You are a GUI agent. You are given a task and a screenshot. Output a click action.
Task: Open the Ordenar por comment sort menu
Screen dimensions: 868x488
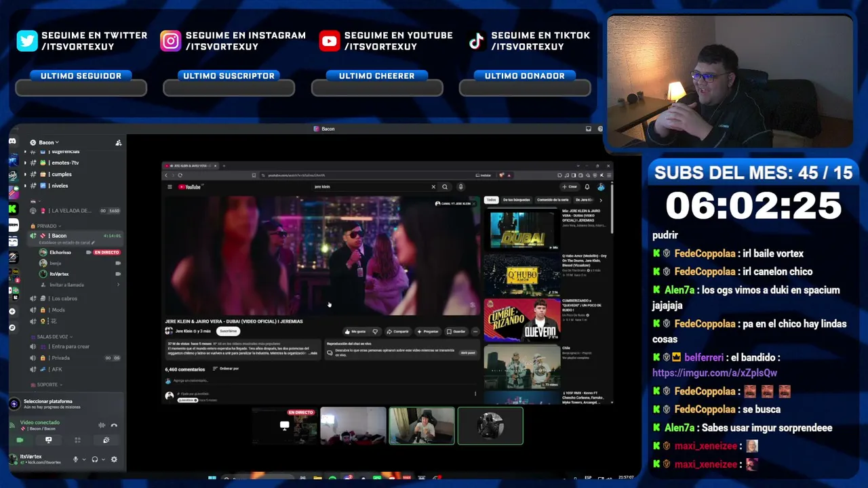226,369
